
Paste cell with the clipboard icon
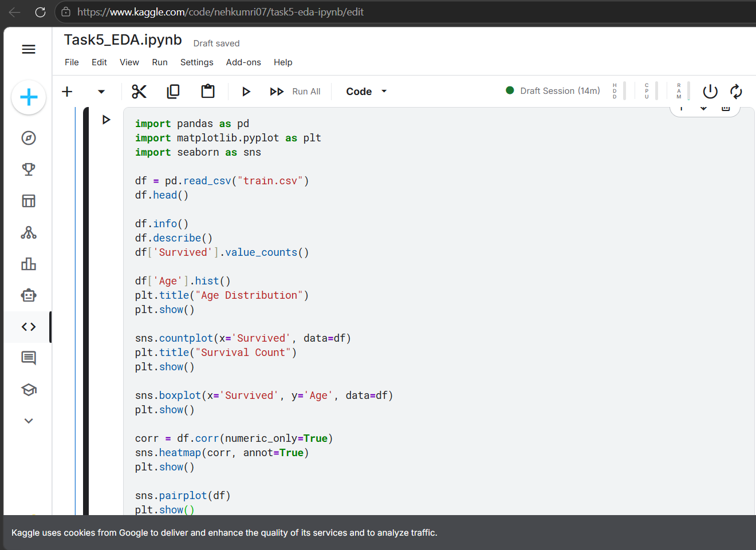[208, 92]
